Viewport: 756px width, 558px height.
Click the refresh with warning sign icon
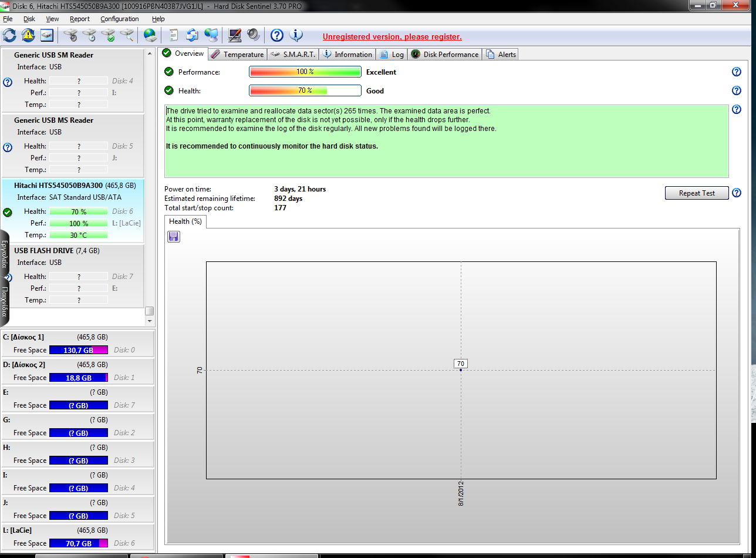tap(28, 35)
